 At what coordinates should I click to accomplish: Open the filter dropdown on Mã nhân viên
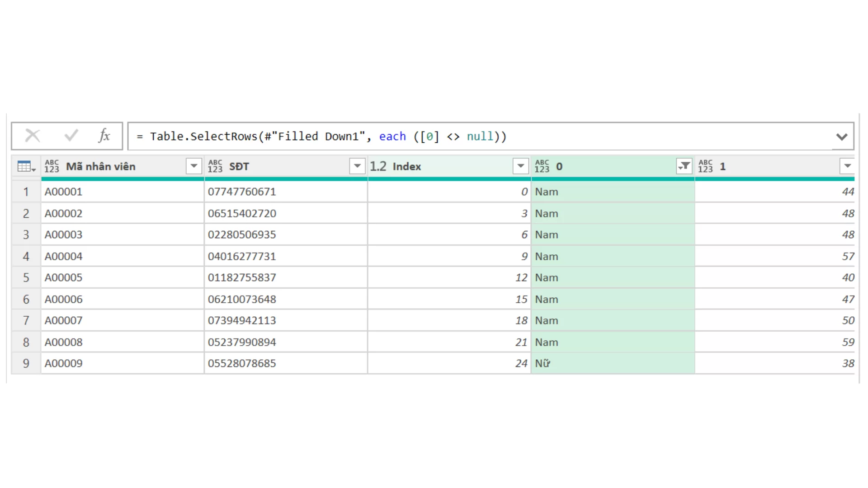(194, 166)
